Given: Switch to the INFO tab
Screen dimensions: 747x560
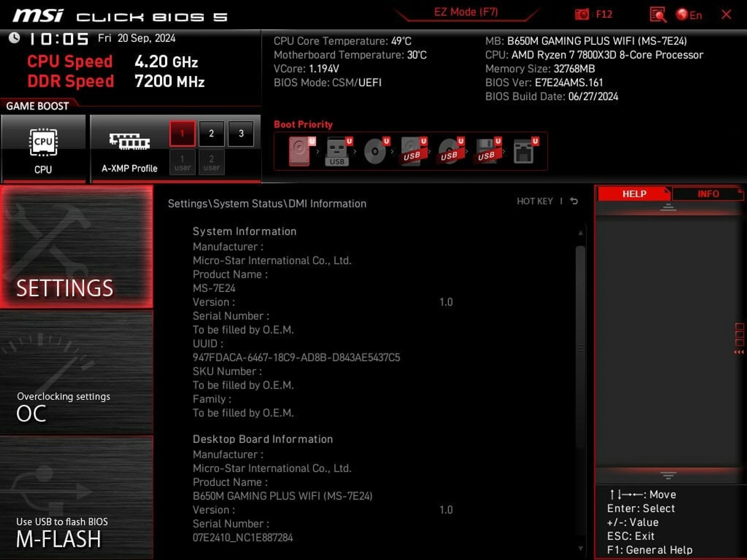Looking at the screenshot, I should [708, 194].
